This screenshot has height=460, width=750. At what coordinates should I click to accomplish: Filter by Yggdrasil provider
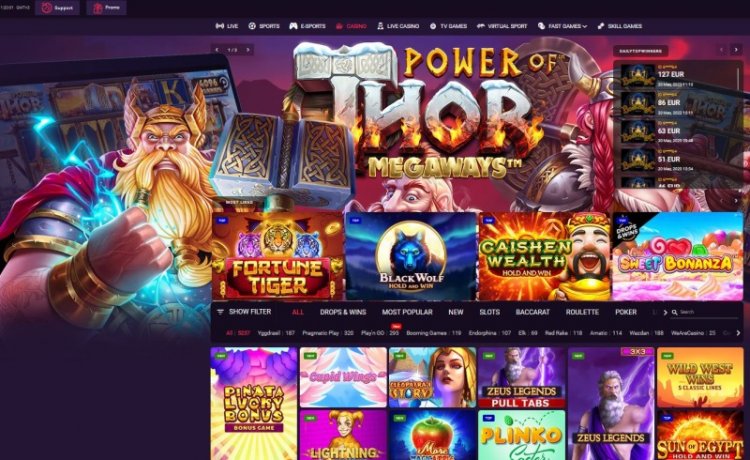(276, 333)
